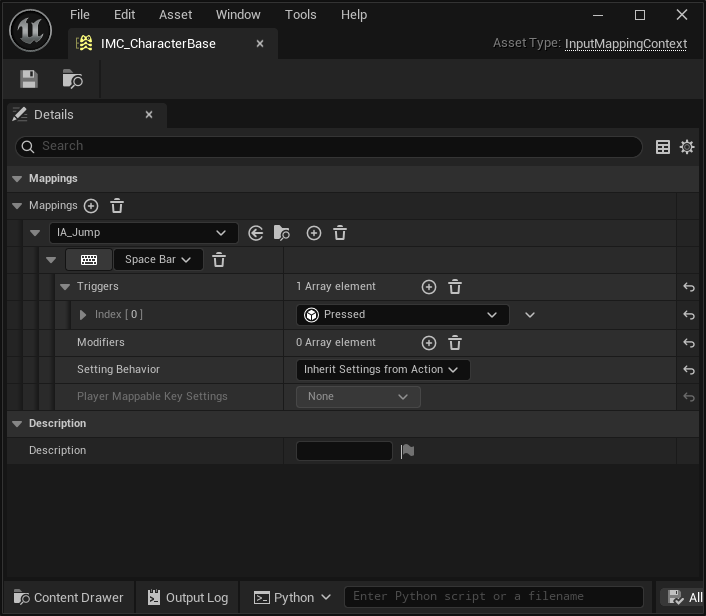This screenshot has width=706, height=616.
Task: Open the Tools menu
Action: [300, 15]
